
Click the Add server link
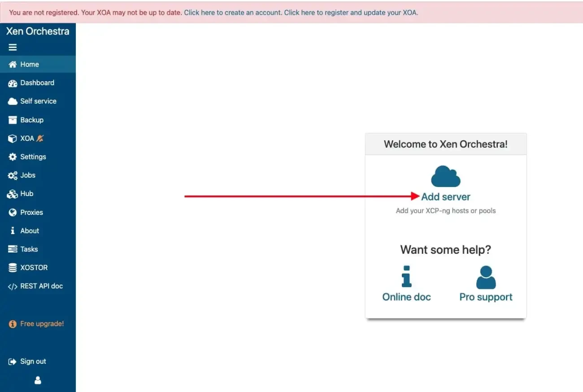pyautogui.click(x=446, y=197)
